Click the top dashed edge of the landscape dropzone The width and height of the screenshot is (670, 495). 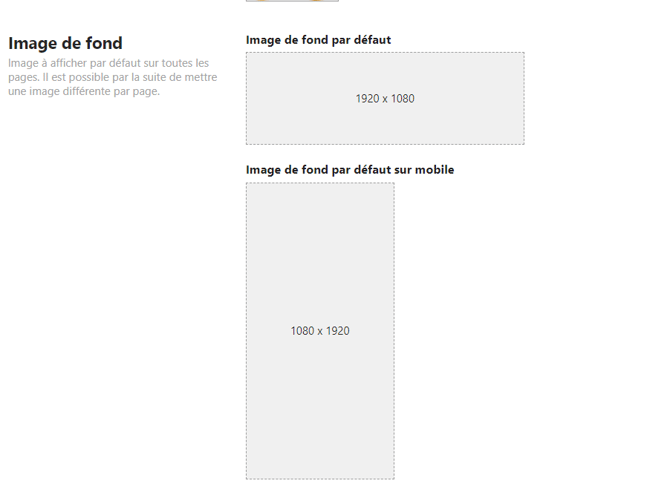[385, 53]
